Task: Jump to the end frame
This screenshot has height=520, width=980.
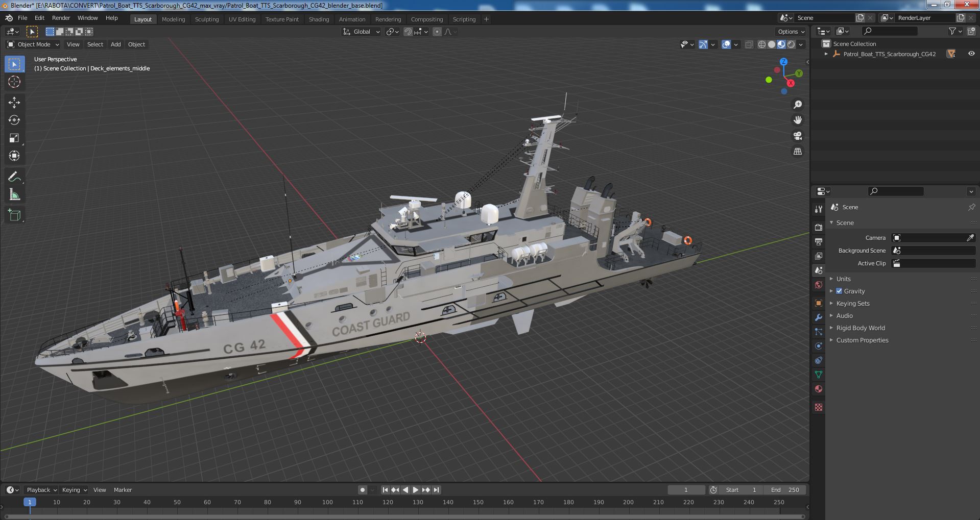Action: coord(436,490)
